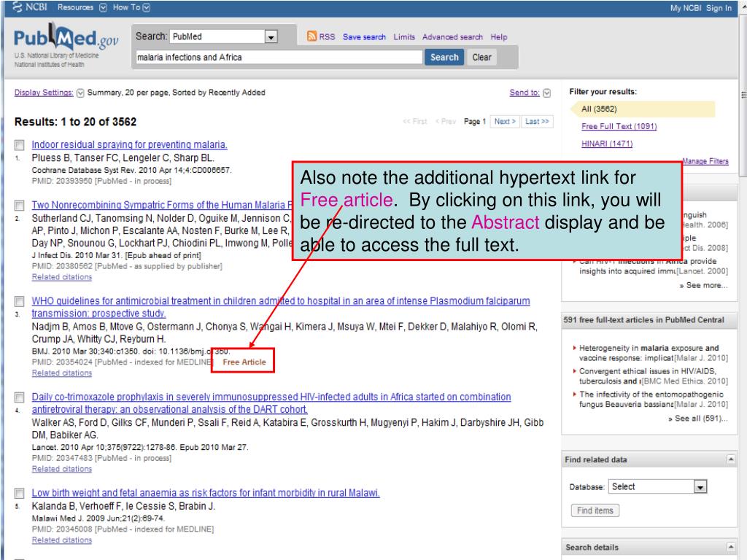747x560 pixels.
Task: Click Save search link
Action: [x=365, y=36]
